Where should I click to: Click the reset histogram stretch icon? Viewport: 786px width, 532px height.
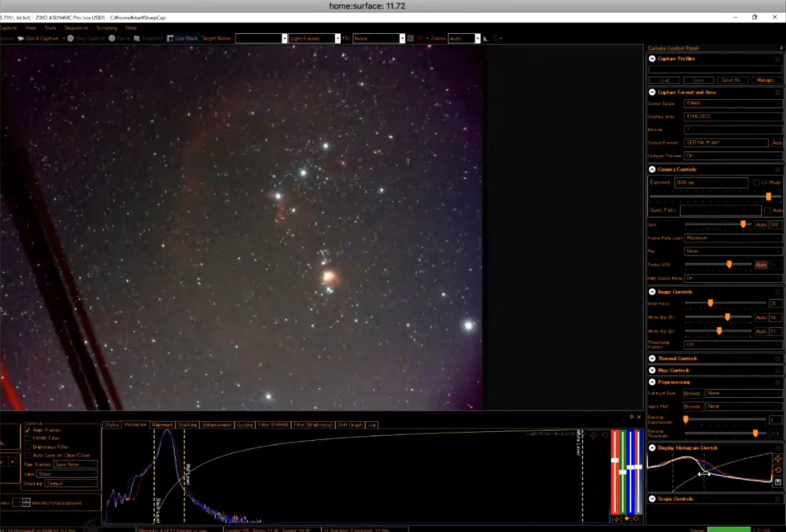click(778, 470)
